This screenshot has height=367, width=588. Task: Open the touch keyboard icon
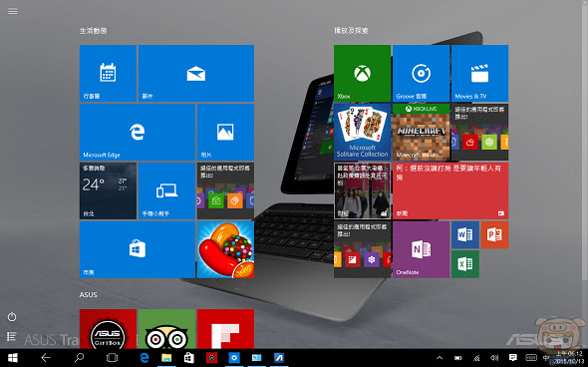tap(531, 358)
